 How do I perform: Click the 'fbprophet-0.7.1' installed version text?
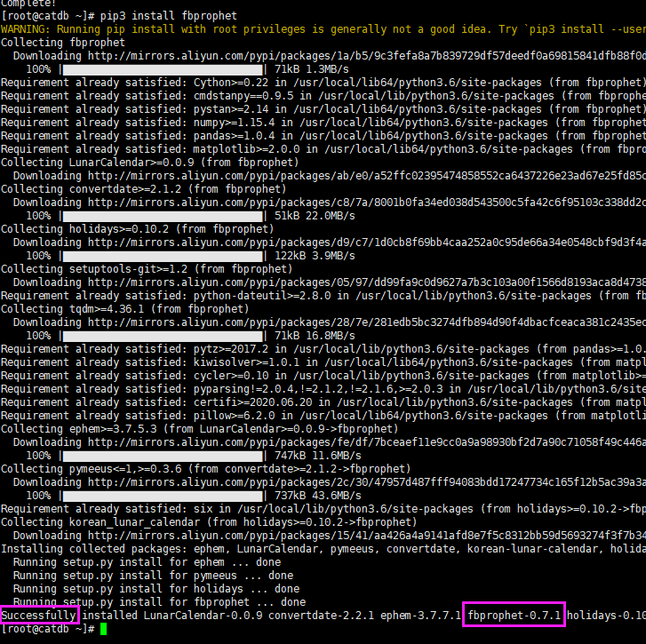click(514, 616)
